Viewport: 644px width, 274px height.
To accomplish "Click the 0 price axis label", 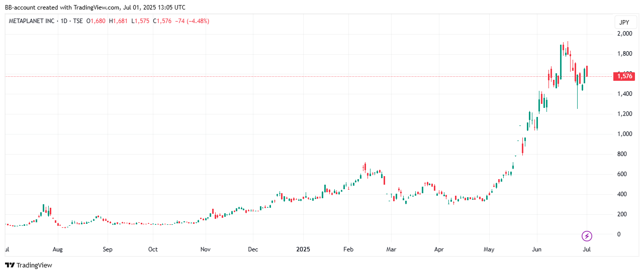I will pos(619,234).
